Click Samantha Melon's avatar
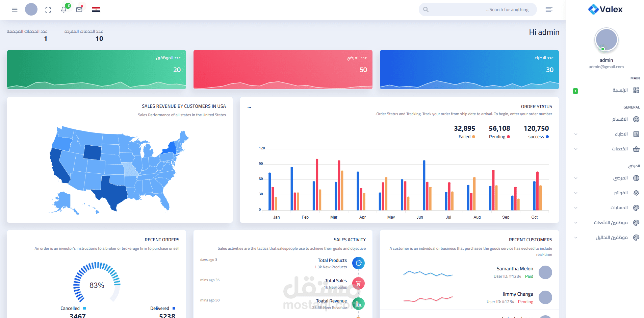This screenshot has height=318, width=644. tap(545, 272)
